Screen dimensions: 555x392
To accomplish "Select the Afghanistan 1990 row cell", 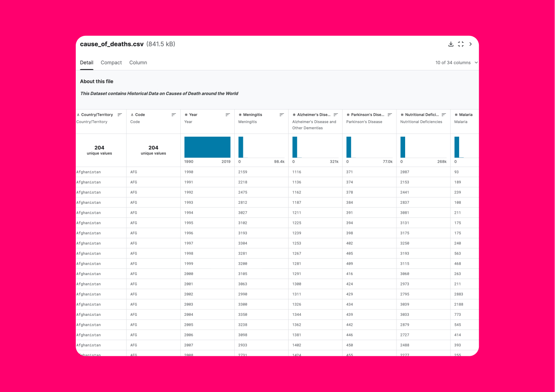I will point(89,172).
